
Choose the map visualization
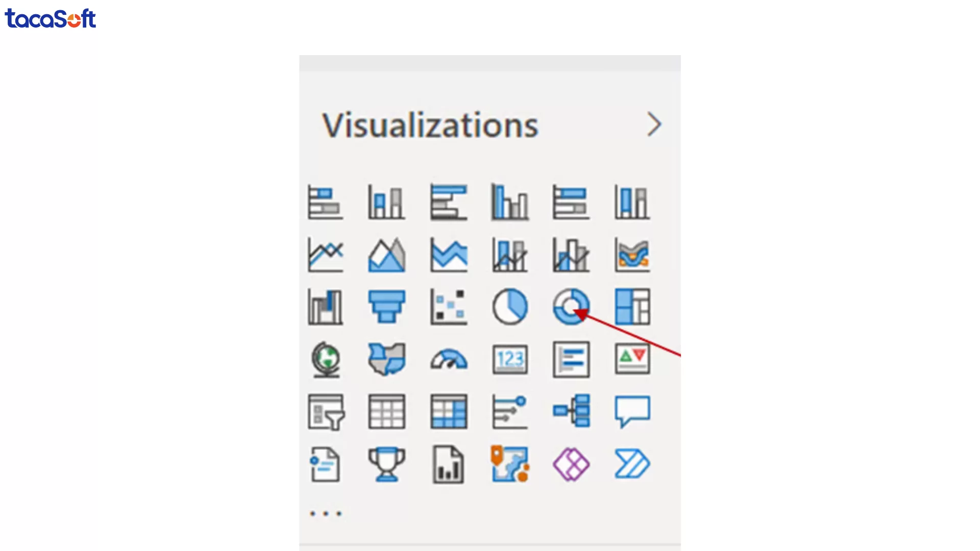(326, 360)
